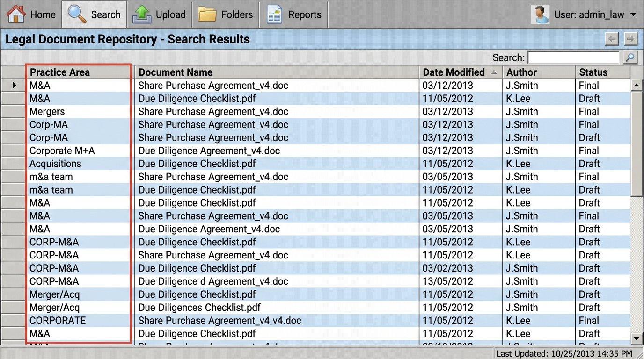This screenshot has height=359, width=644.
Task: Click the user avatar icon near admin_law
Action: tap(541, 14)
